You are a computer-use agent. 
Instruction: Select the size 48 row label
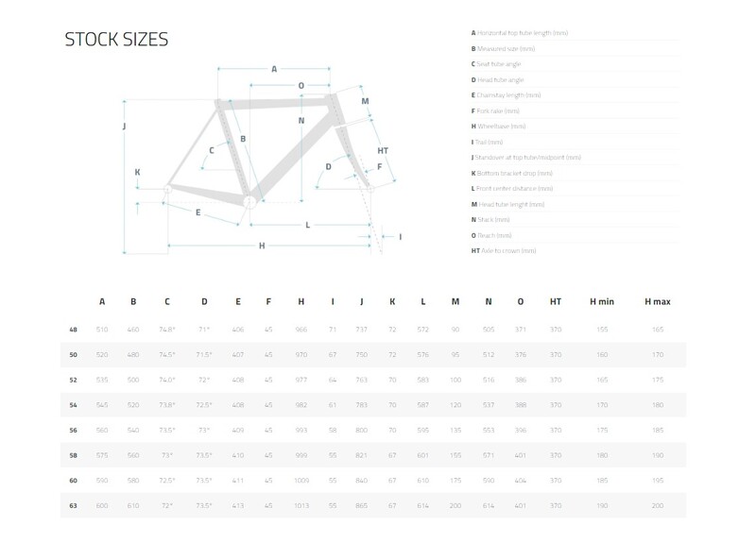74,330
